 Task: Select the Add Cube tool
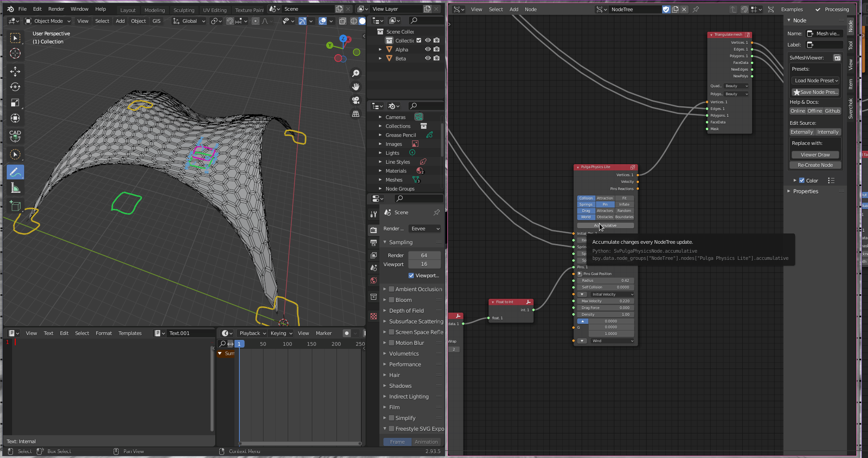point(15,206)
